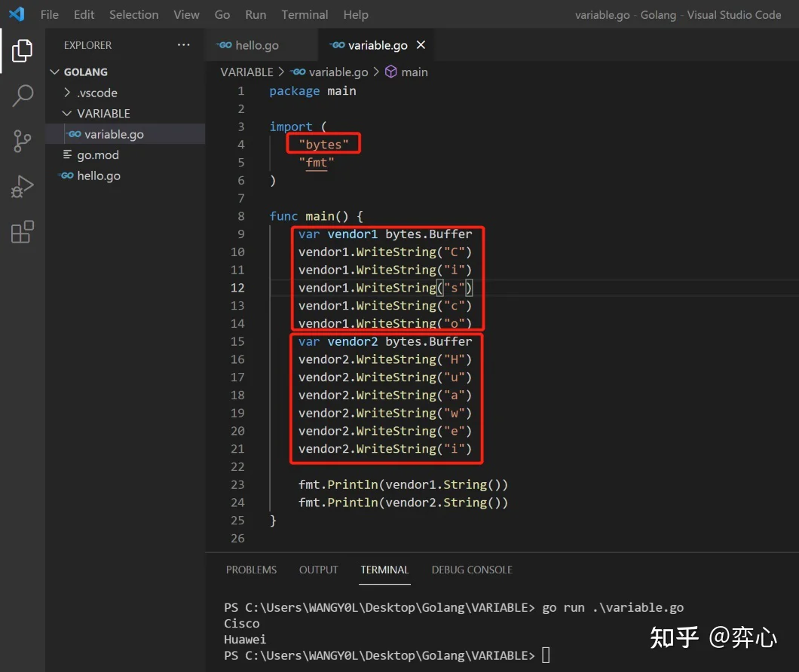This screenshot has height=672, width=799.
Task: Click the Cisco output line in terminal
Action: pyautogui.click(x=241, y=624)
